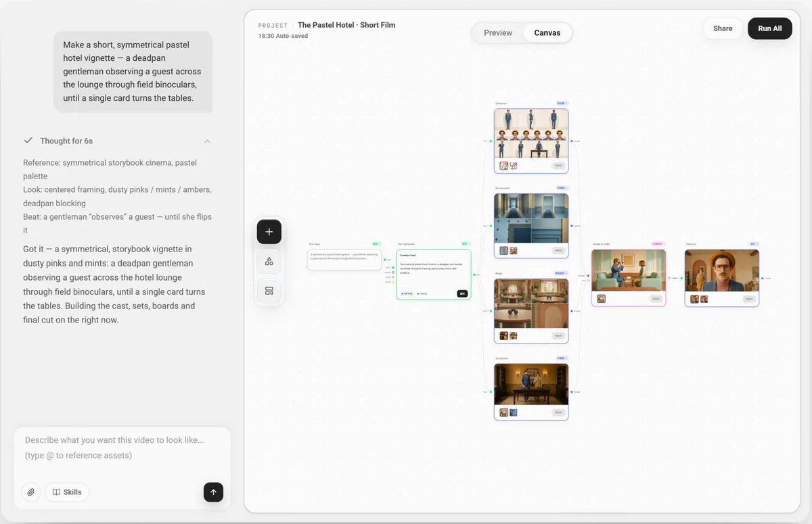Toggle the GPT-4o model chip

(x=406, y=293)
